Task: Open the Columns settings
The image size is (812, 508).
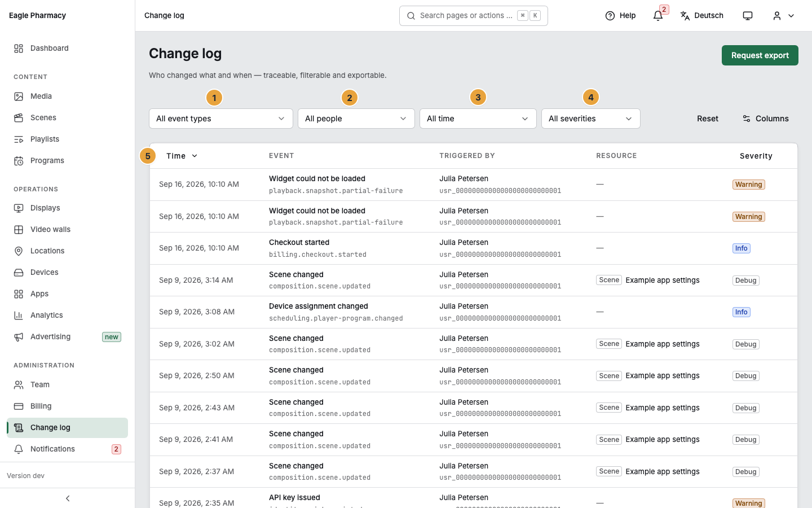Action: coord(765,119)
